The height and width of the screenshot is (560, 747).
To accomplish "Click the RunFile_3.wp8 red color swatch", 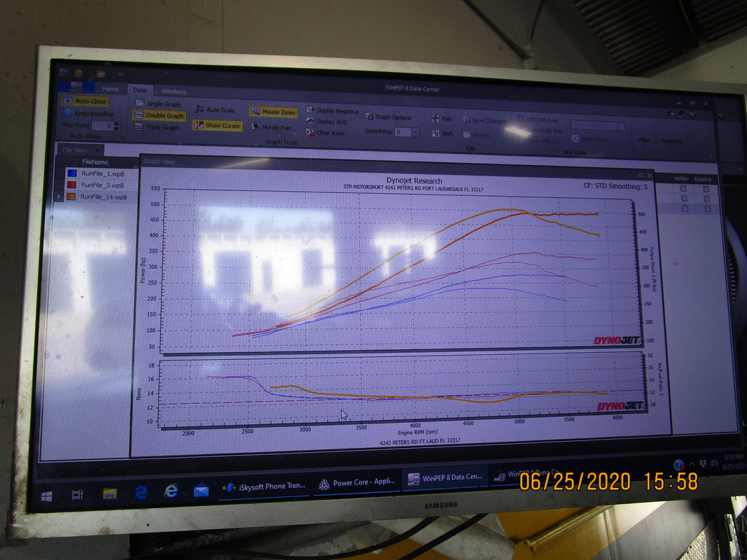I will tap(71, 184).
